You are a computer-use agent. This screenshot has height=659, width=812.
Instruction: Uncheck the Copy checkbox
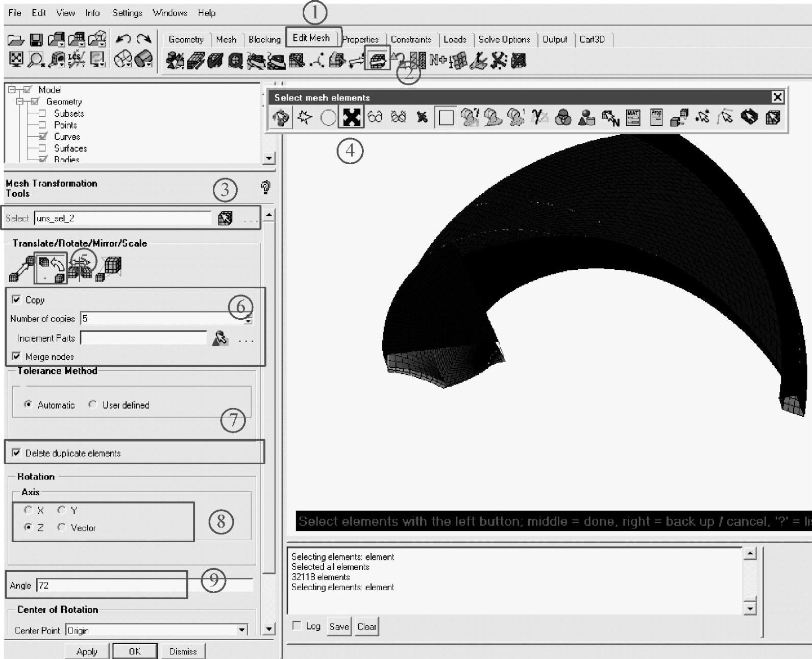(16, 299)
